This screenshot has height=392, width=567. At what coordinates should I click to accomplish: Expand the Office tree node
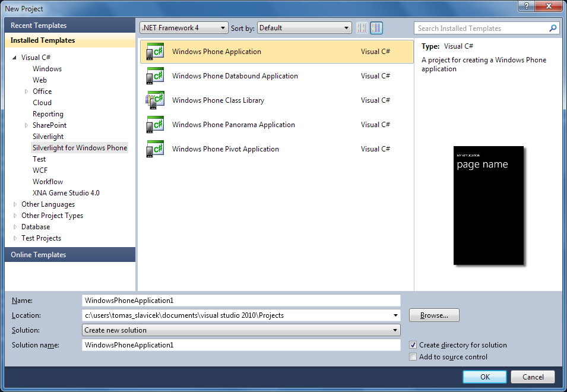pyautogui.click(x=26, y=91)
